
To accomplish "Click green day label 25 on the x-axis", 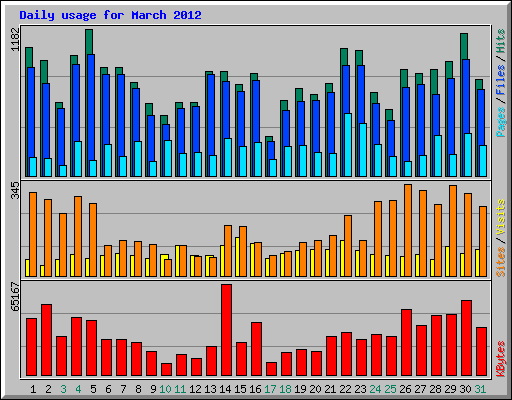I will (x=390, y=389).
